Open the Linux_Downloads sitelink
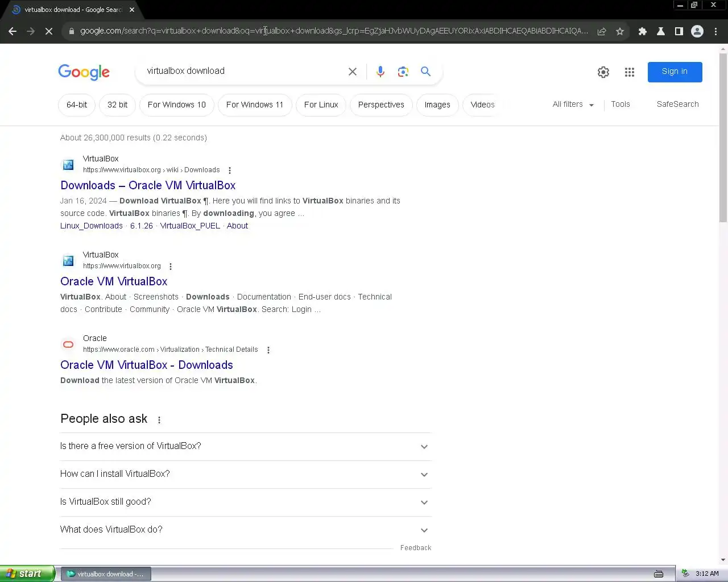 [x=92, y=226]
